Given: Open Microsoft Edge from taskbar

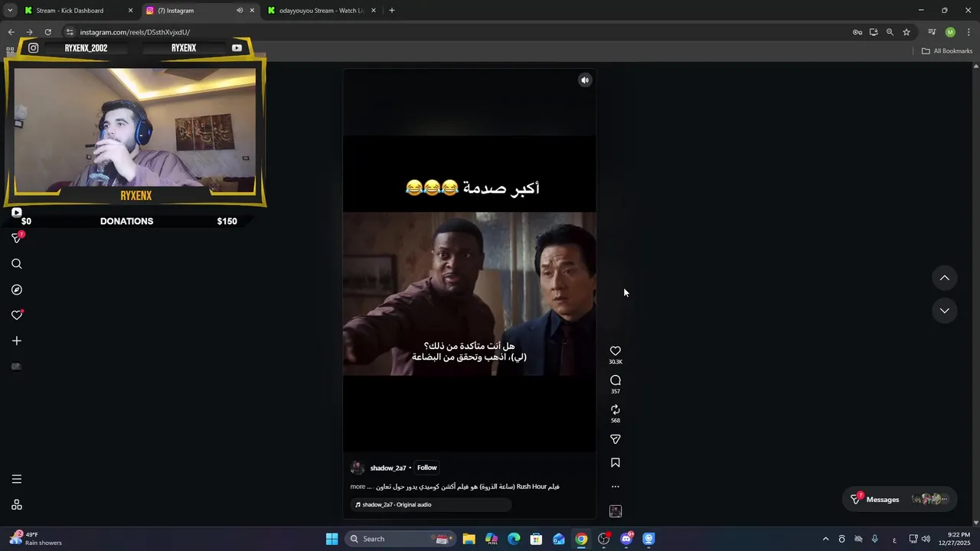Looking at the screenshot, I should tap(514, 539).
